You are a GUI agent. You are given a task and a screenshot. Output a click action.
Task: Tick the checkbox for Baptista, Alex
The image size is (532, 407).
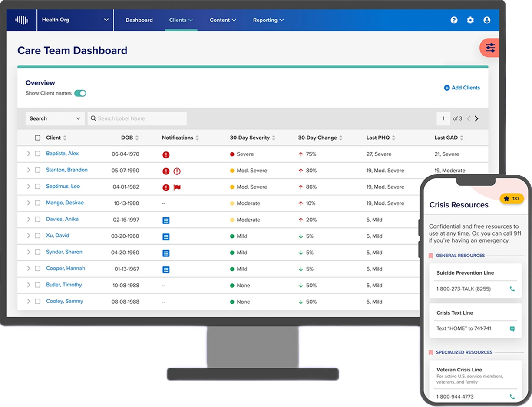pyautogui.click(x=38, y=154)
